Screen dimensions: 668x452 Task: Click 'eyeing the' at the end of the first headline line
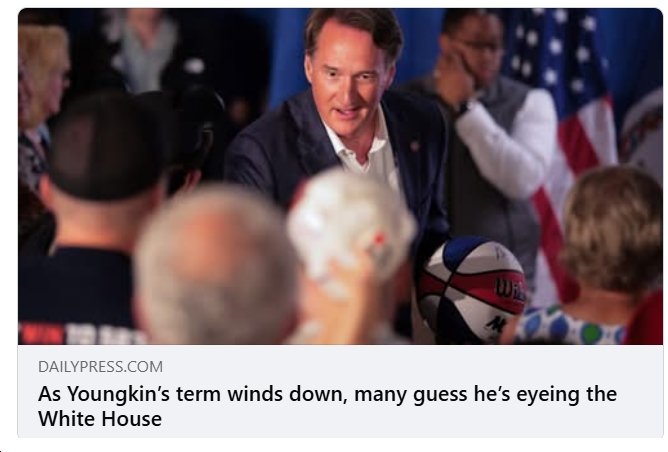[566, 394]
